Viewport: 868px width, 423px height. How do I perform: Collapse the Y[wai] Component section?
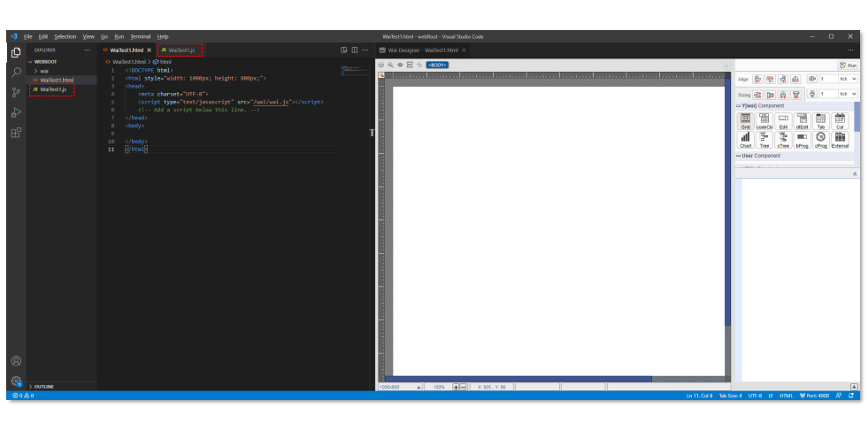pos(739,106)
